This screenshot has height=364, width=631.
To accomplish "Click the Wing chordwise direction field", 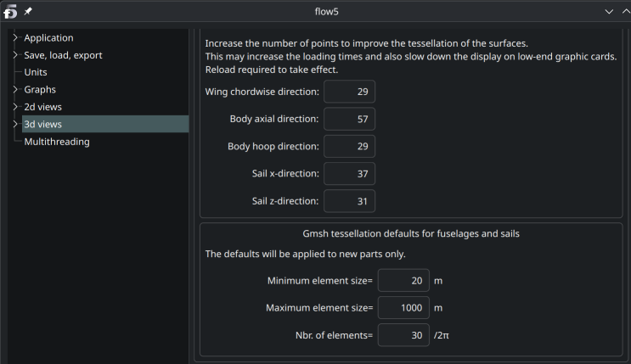I will pos(349,92).
